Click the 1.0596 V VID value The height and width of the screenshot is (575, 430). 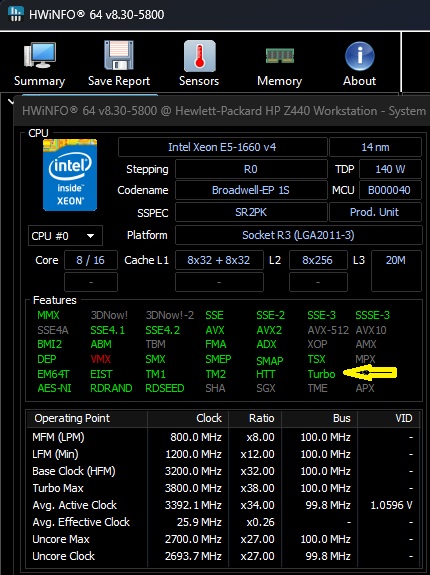click(392, 505)
